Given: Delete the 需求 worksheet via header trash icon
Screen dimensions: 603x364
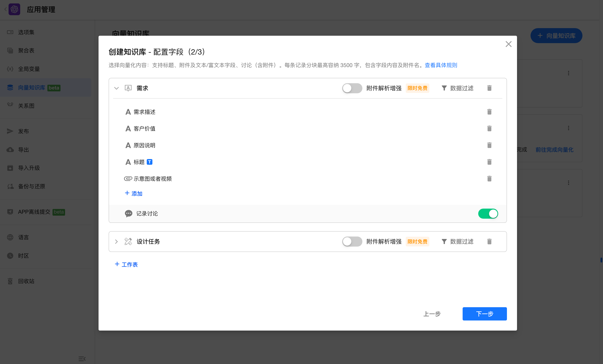Looking at the screenshot, I should (489, 88).
